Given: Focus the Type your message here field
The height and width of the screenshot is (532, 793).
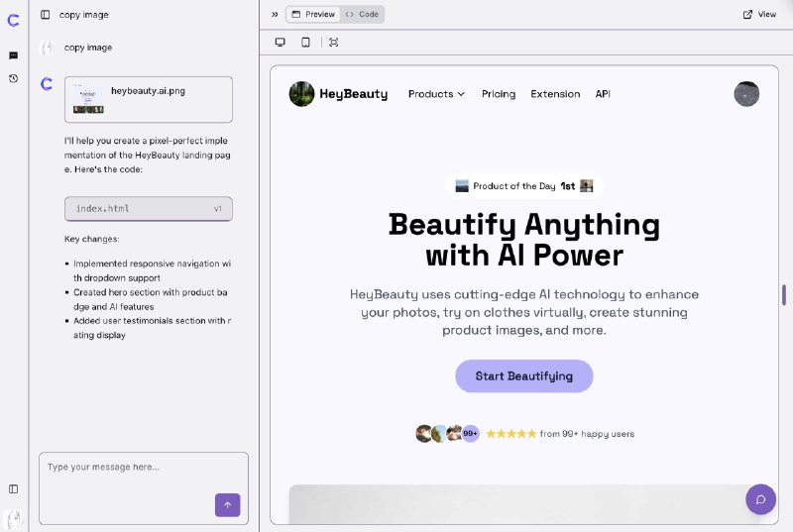Looking at the screenshot, I should (x=144, y=488).
